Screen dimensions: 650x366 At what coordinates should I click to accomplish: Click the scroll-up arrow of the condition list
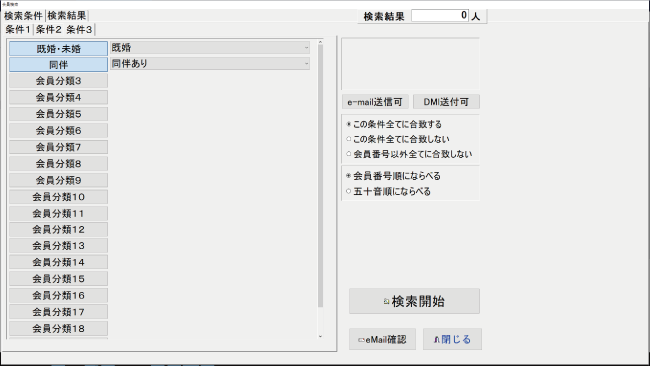point(320,42)
